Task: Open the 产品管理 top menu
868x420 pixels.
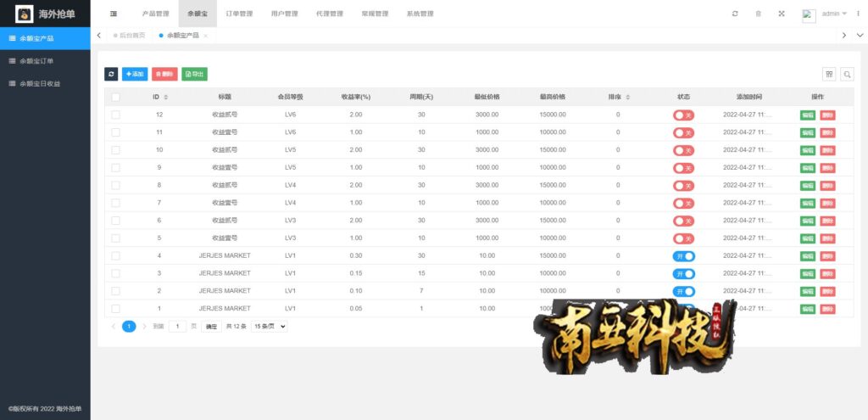Action: pos(156,14)
